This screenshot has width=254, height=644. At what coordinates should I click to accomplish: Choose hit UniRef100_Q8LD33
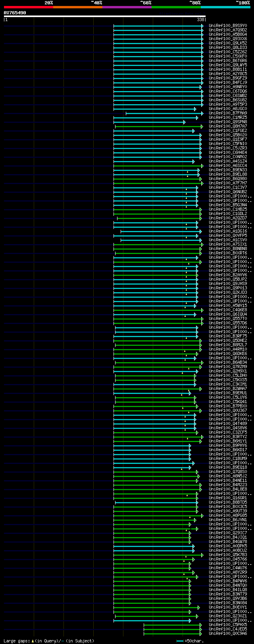tap(228, 48)
